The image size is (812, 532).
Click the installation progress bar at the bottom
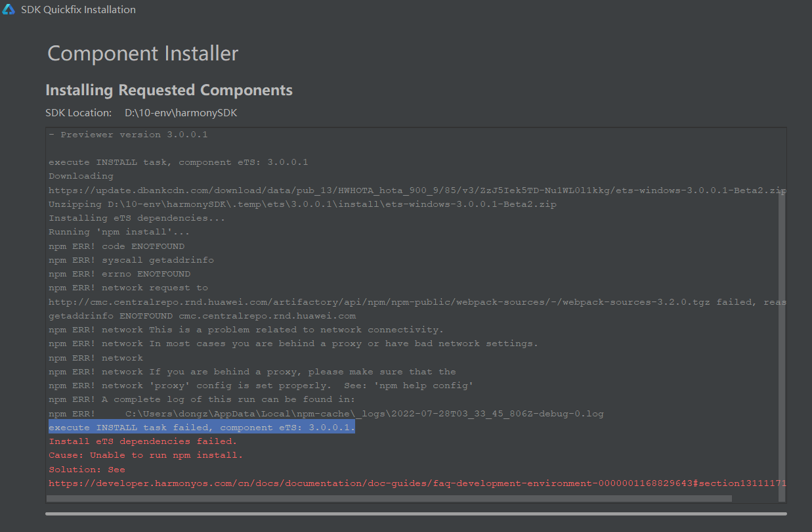pos(416,514)
